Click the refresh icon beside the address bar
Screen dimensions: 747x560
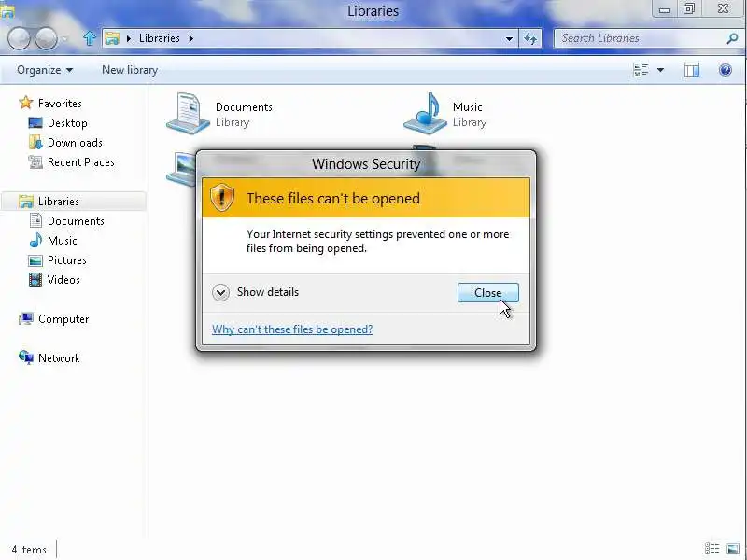coord(530,38)
